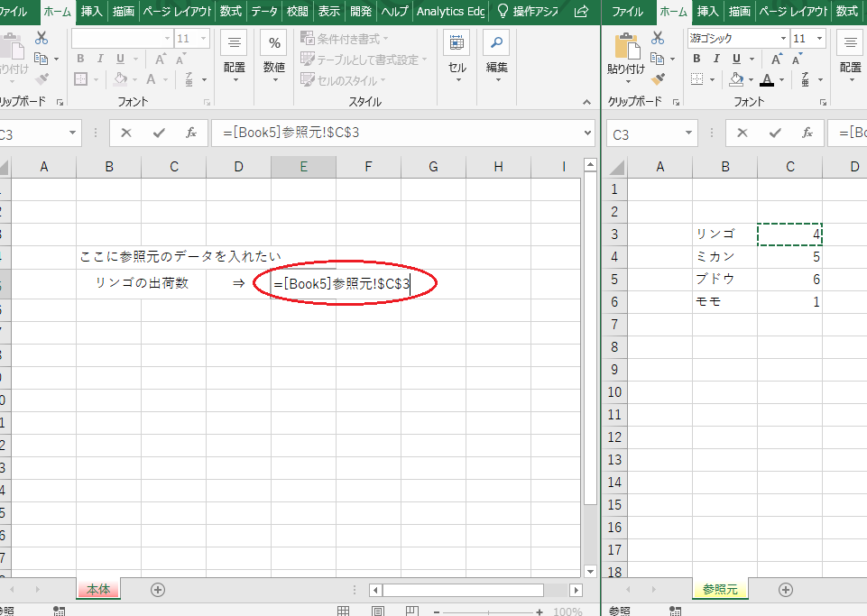Image resolution: width=867 pixels, height=616 pixels.
Task: Open セルのスタイル cell styles menu
Action: [x=343, y=80]
